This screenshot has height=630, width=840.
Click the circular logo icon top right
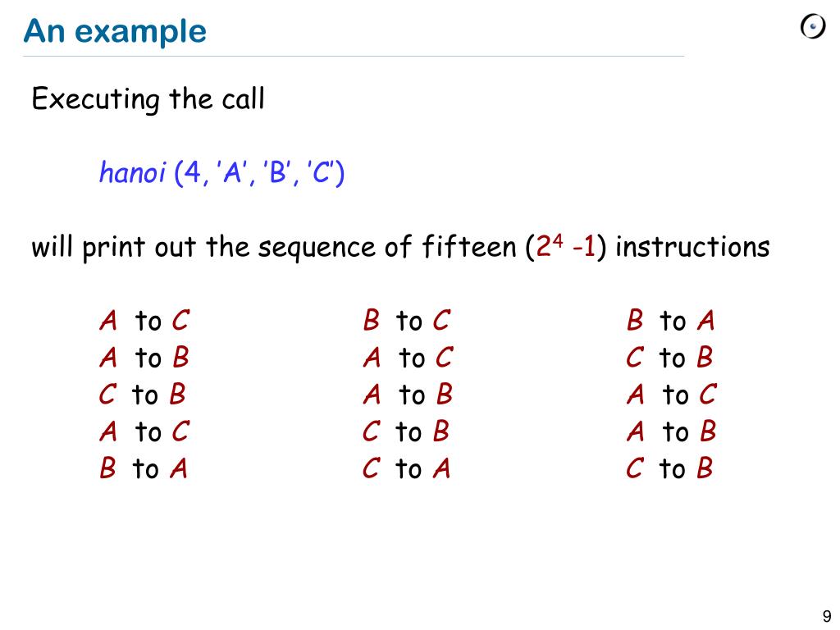(813, 27)
